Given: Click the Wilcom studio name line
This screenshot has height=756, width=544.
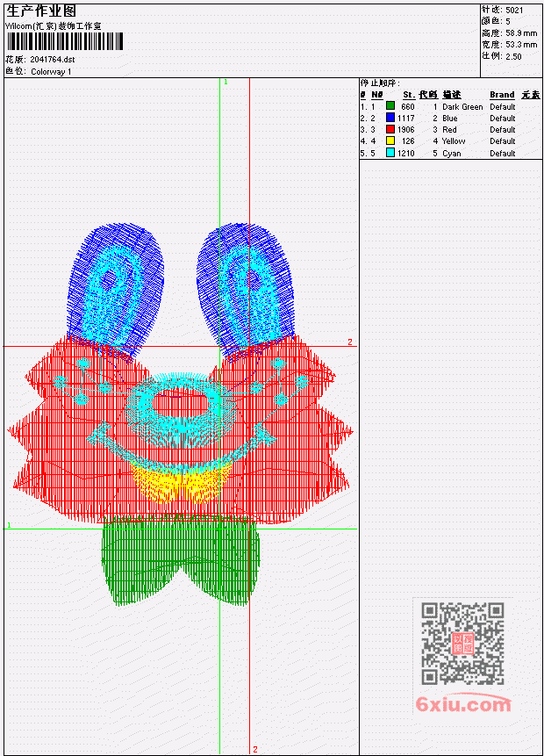Looking at the screenshot, I should [54, 26].
